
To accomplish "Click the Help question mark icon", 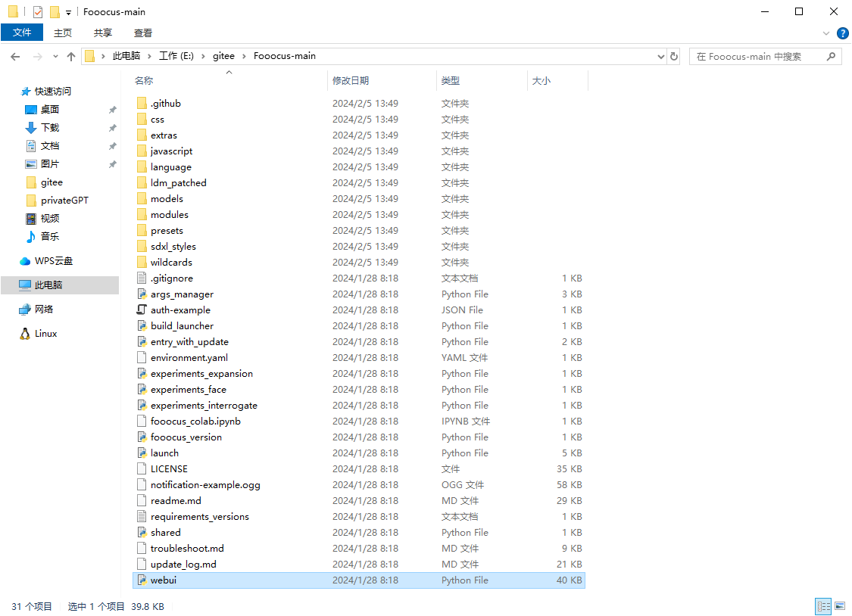I will tap(842, 33).
